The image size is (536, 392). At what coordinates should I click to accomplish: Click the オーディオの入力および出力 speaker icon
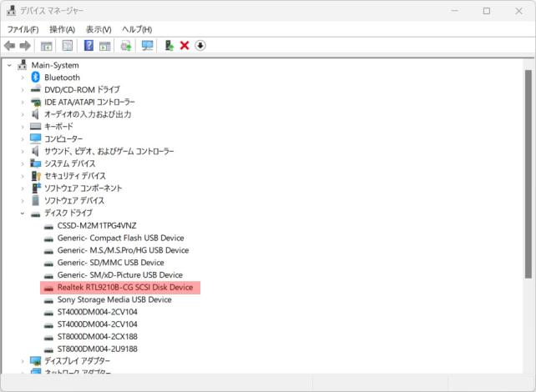point(35,114)
